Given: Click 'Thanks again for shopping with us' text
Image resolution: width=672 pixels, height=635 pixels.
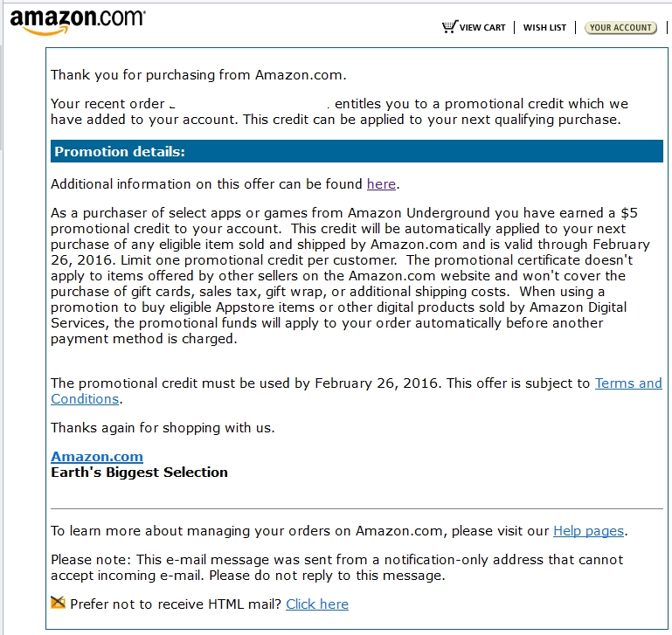Looking at the screenshot, I should click(163, 428).
